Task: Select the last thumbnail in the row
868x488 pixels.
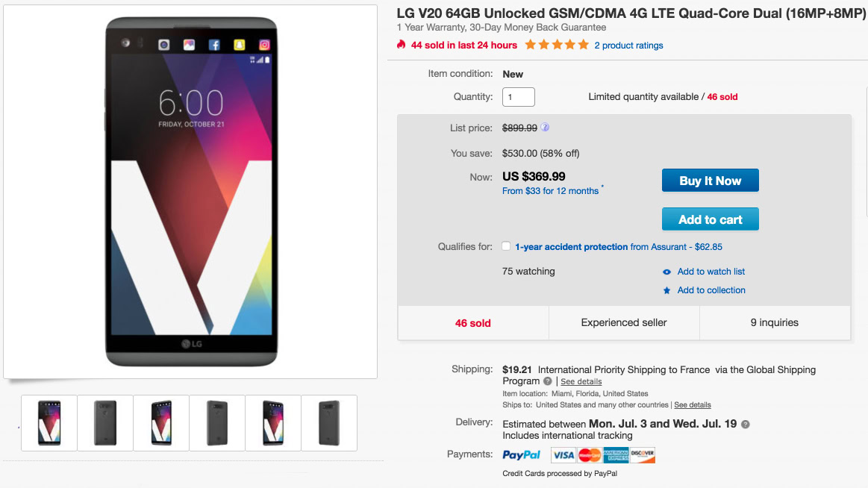Action: 329,423
